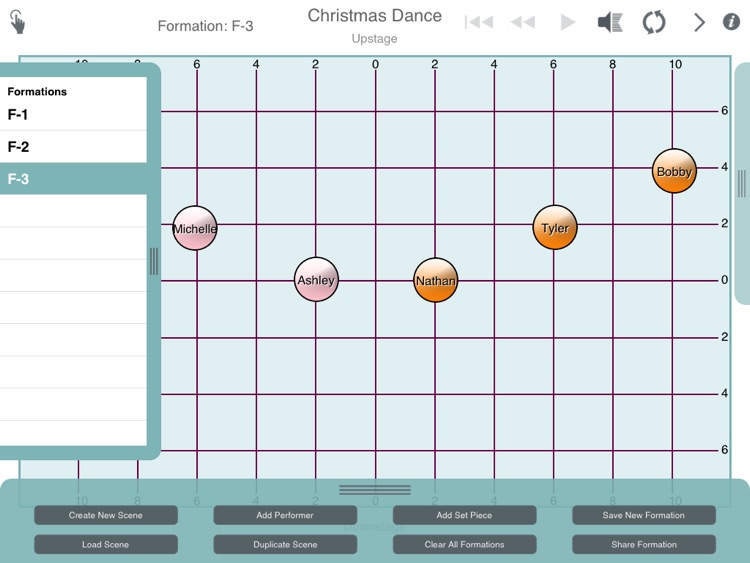Select formation F-1 in the list
750x563 pixels.
73,115
